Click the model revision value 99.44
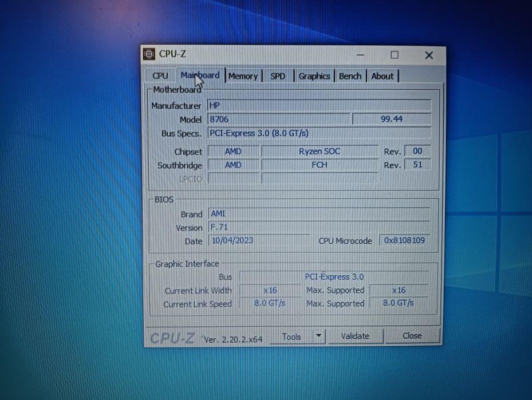This screenshot has width=532, height=400. [392, 119]
